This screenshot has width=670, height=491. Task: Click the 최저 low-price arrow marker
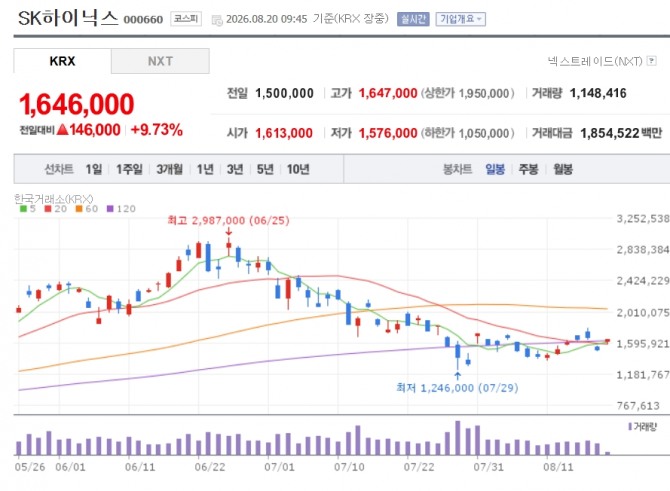tap(458, 376)
